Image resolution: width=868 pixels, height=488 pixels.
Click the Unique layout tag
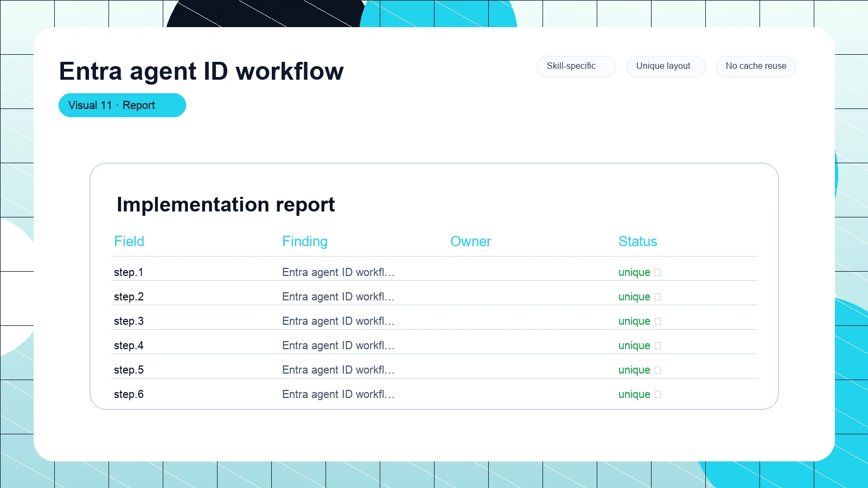pos(666,66)
